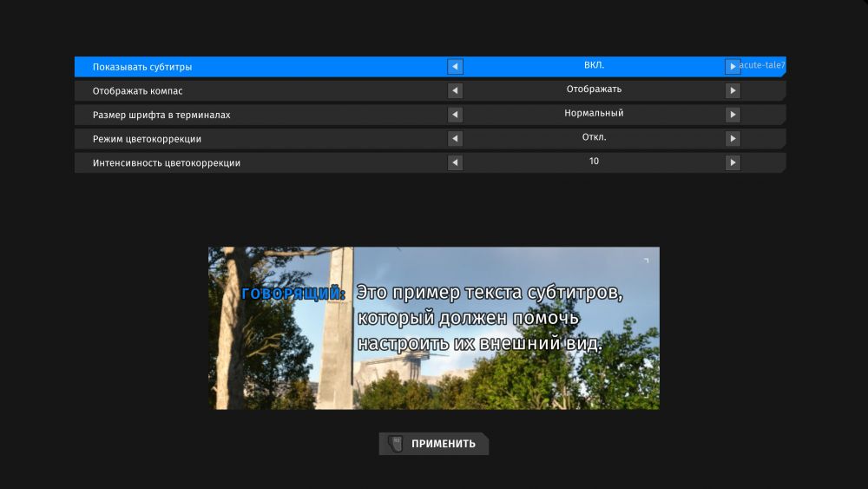Increase Размер шрифта в терминалах with right arrow

click(733, 115)
